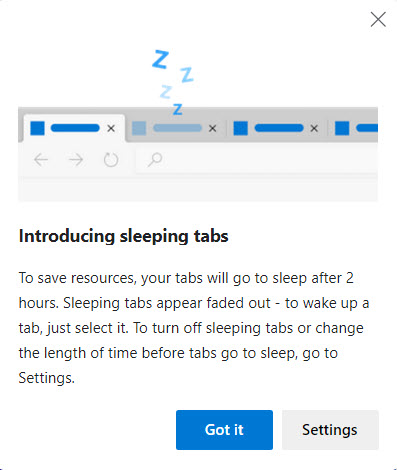The image size is (397, 470).
Task: Open Settings from the dialog
Action: (330, 430)
